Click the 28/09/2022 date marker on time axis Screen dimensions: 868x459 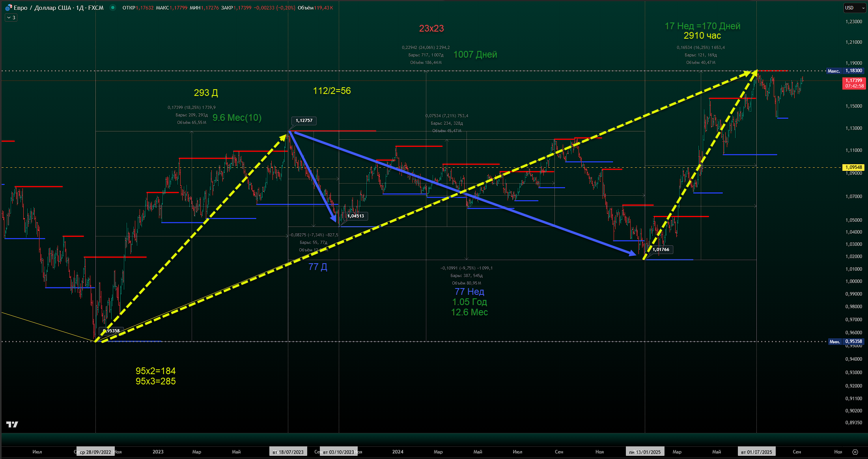click(95, 452)
